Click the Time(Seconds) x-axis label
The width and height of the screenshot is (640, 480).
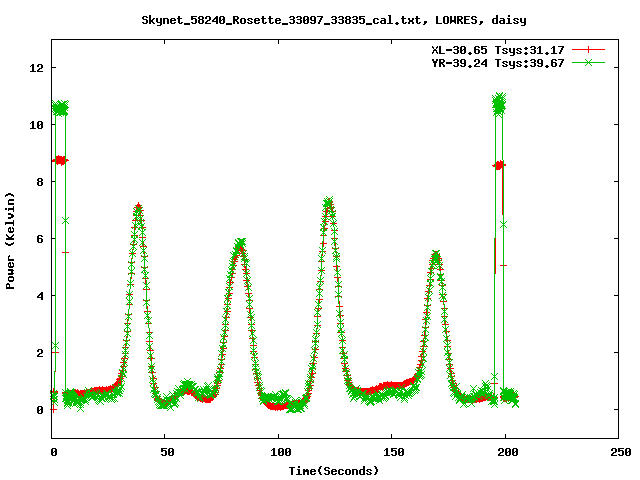pos(334,471)
